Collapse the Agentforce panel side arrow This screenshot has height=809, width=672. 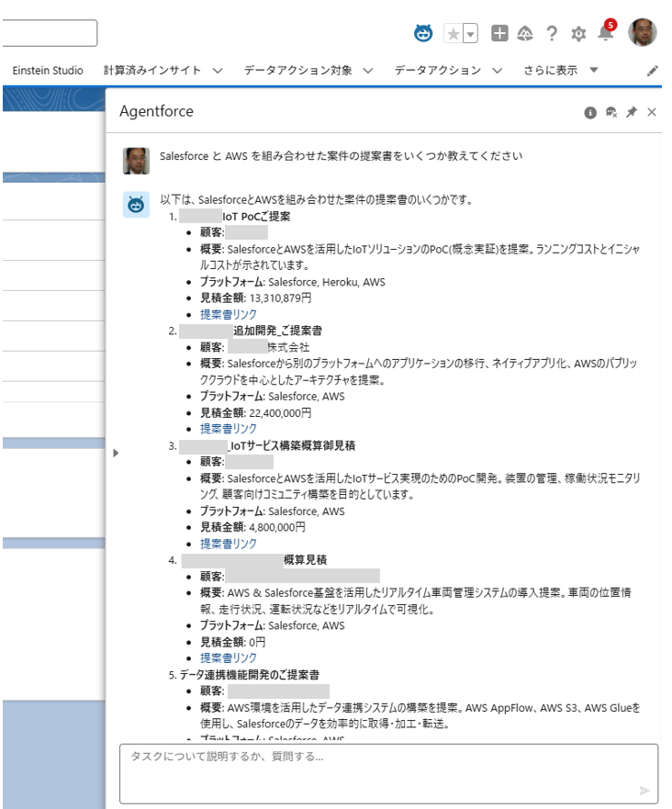point(116,453)
